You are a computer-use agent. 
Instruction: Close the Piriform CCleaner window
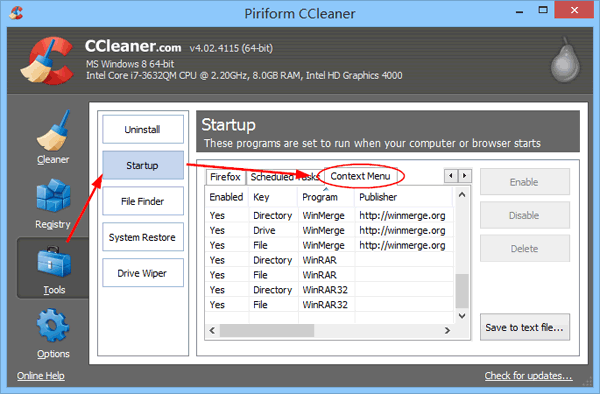coord(574,10)
